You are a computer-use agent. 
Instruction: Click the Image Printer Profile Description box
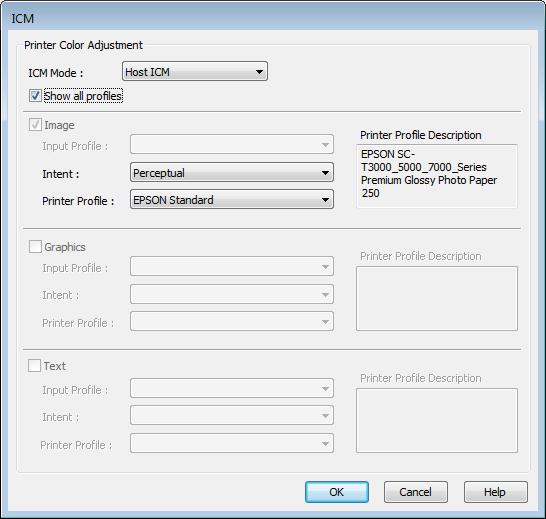point(437,176)
